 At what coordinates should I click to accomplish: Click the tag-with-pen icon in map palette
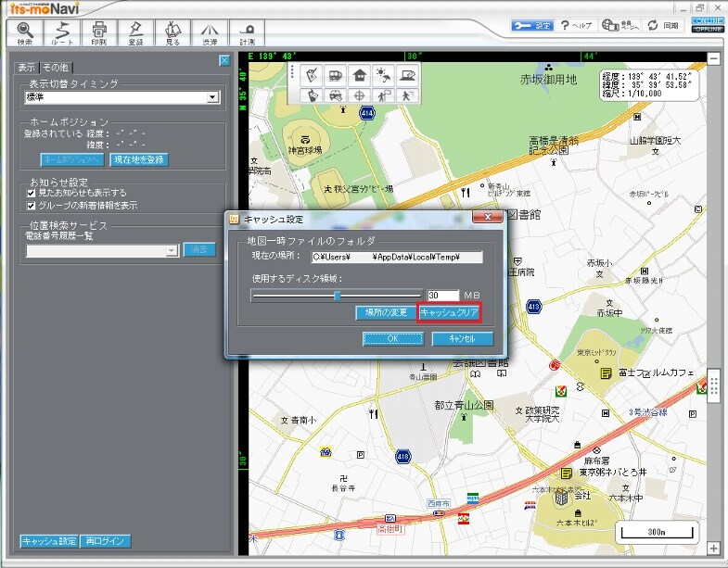coord(312,75)
